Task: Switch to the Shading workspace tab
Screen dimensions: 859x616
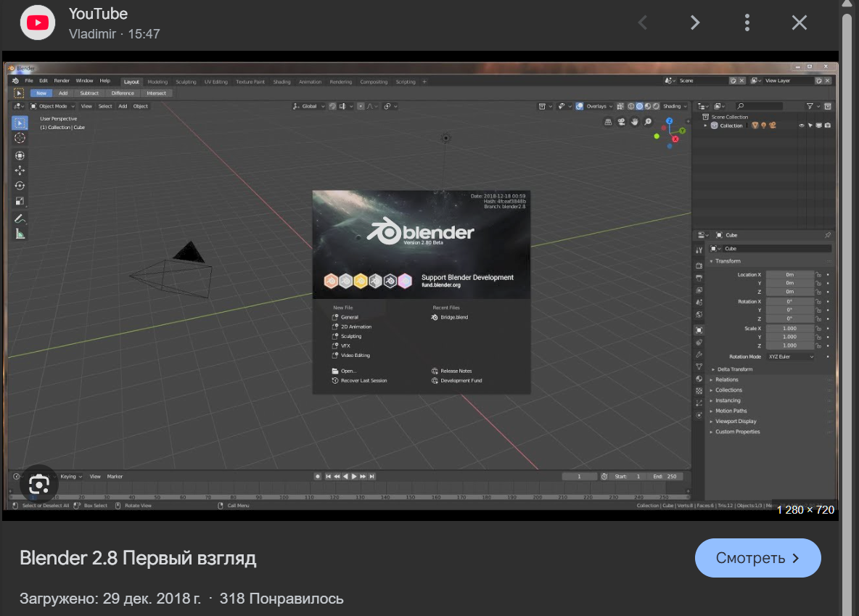Action: click(281, 82)
